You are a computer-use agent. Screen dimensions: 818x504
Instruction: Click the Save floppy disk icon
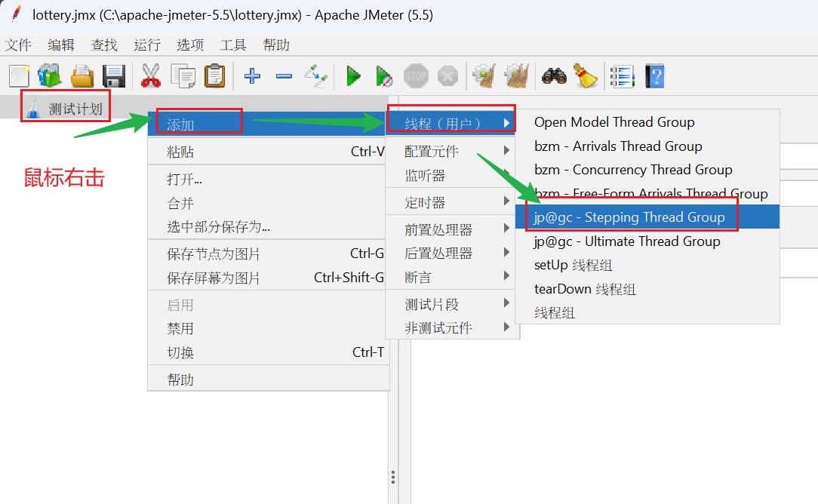coord(114,76)
